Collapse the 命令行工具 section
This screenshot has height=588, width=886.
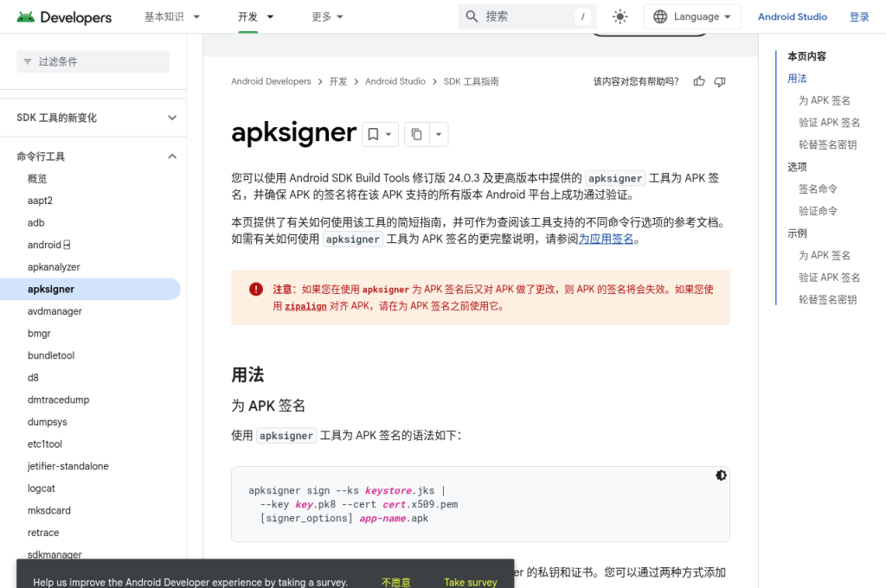coord(97,157)
